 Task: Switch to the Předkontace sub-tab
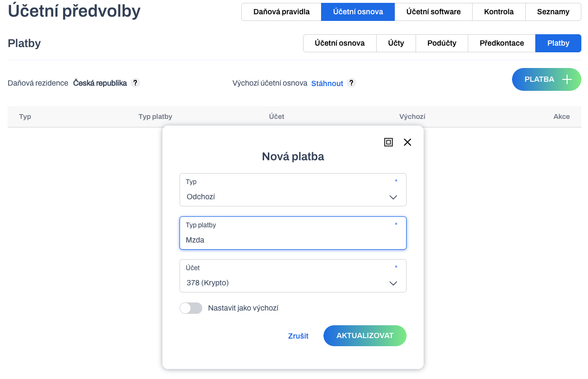(x=502, y=43)
